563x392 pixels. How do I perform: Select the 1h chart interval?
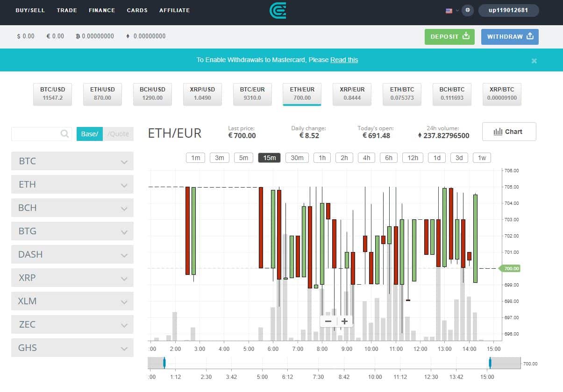coord(322,158)
